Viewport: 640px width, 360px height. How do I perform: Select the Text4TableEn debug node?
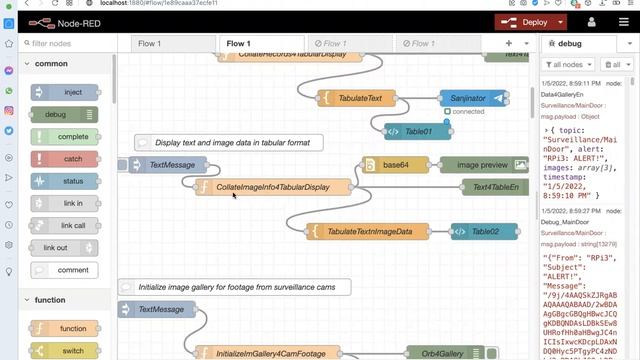point(496,187)
